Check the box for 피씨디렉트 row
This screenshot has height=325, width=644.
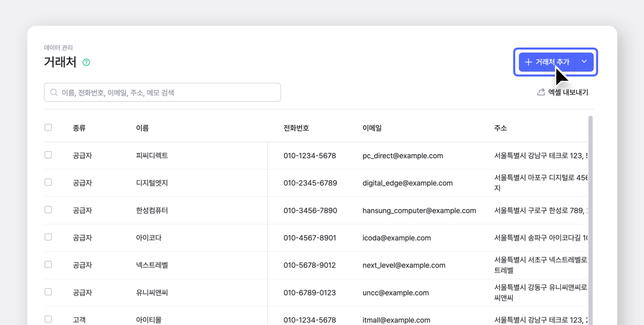pos(48,155)
